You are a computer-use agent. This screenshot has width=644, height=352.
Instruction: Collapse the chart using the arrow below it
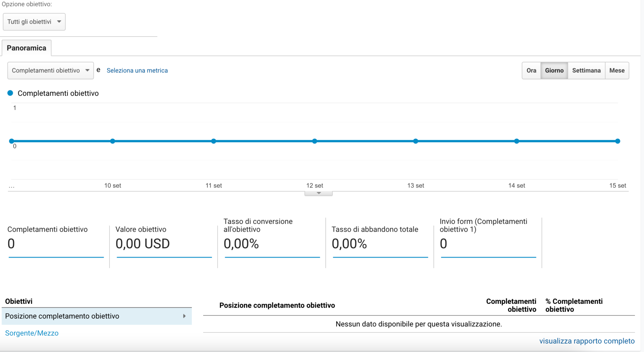coord(318,192)
